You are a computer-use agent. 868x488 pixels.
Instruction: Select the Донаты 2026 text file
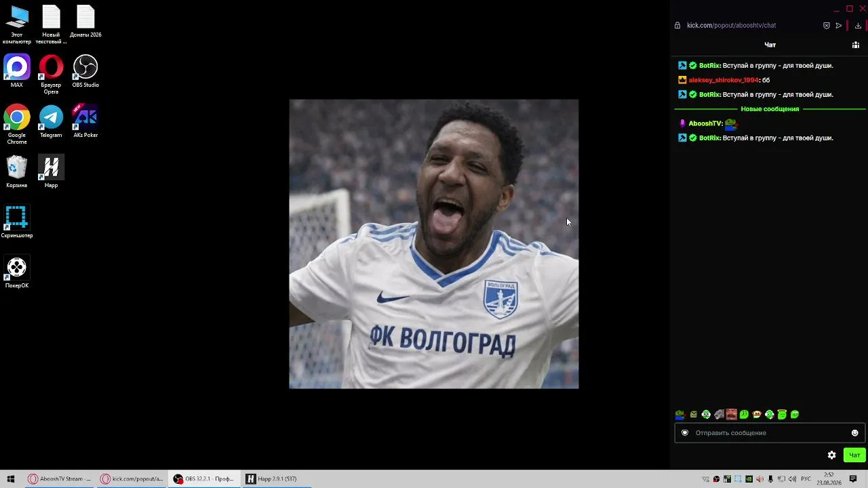tap(85, 21)
